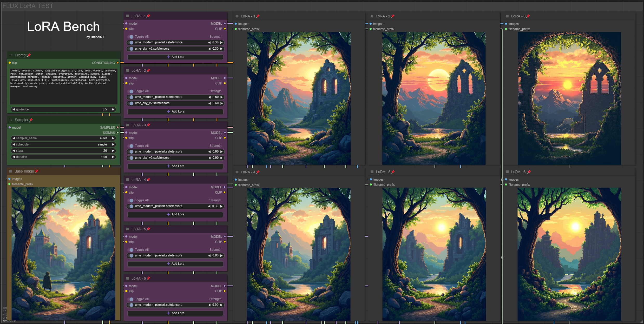Click the Prompt group's dotted drag handle
Viewport: 644px width, 324px height.
point(11,55)
